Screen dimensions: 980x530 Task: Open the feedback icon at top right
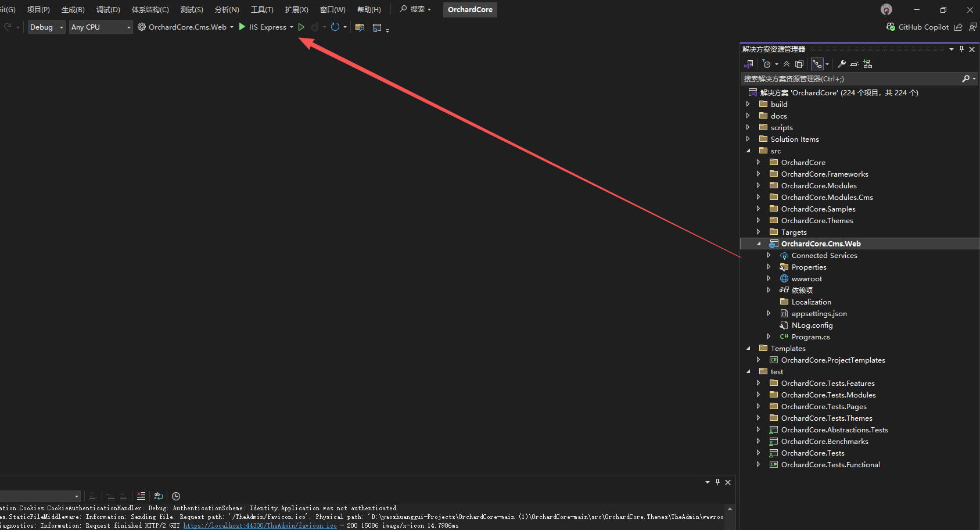pyautogui.click(x=973, y=27)
